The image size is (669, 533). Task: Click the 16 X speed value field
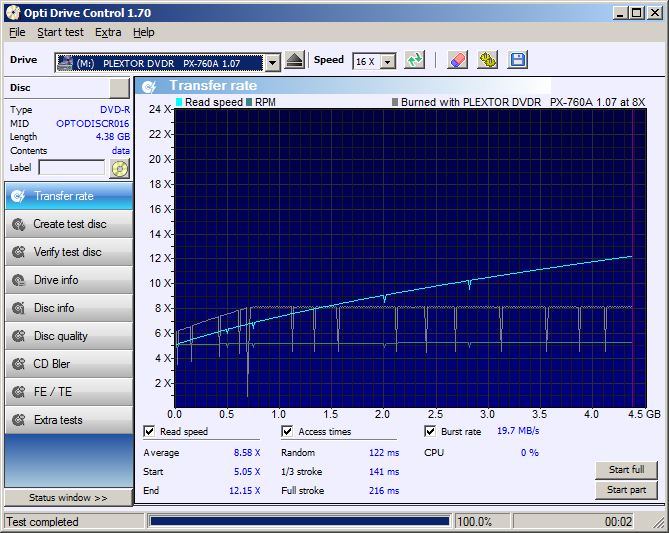pyautogui.click(x=366, y=62)
